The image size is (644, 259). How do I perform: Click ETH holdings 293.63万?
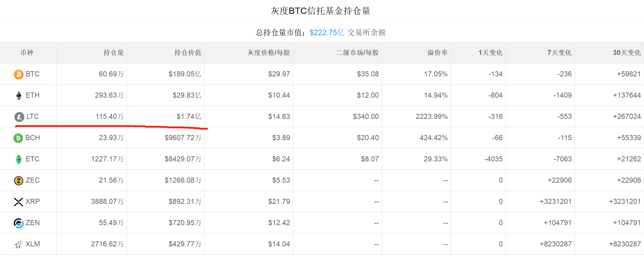click(x=109, y=95)
